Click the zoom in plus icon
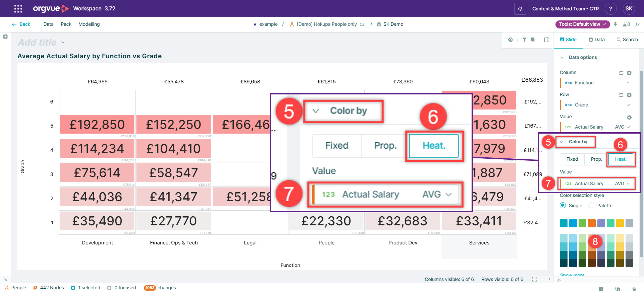The image size is (644, 294). [549, 279]
